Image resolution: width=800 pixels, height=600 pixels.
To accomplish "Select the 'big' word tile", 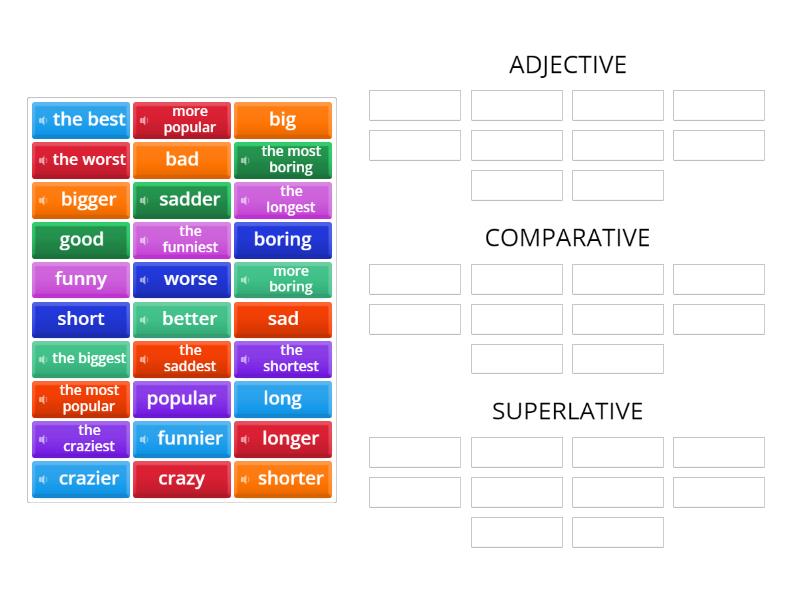I will point(283,120).
